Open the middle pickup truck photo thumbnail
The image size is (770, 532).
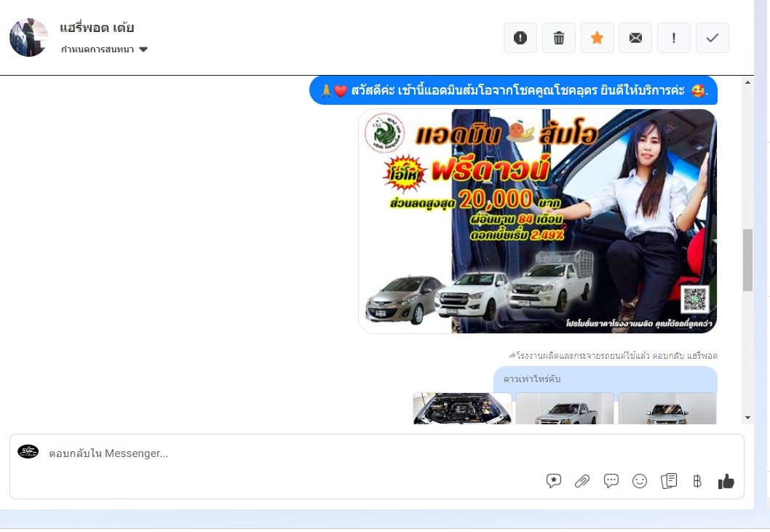point(565,408)
